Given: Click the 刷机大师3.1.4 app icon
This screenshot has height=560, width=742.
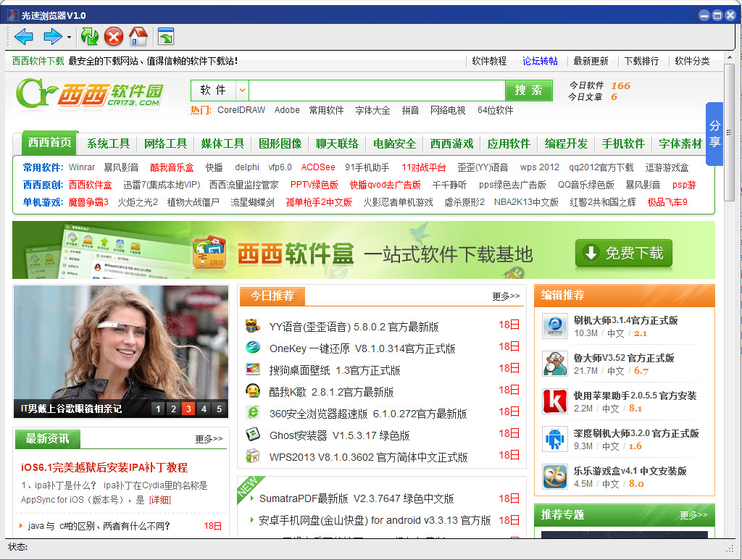Looking at the screenshot, I should pyautogui.click(x=554, y=326).
